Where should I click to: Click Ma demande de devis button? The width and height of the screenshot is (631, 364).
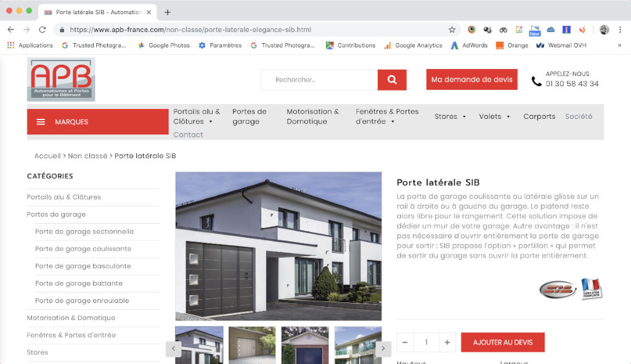[x=471, y=79]
